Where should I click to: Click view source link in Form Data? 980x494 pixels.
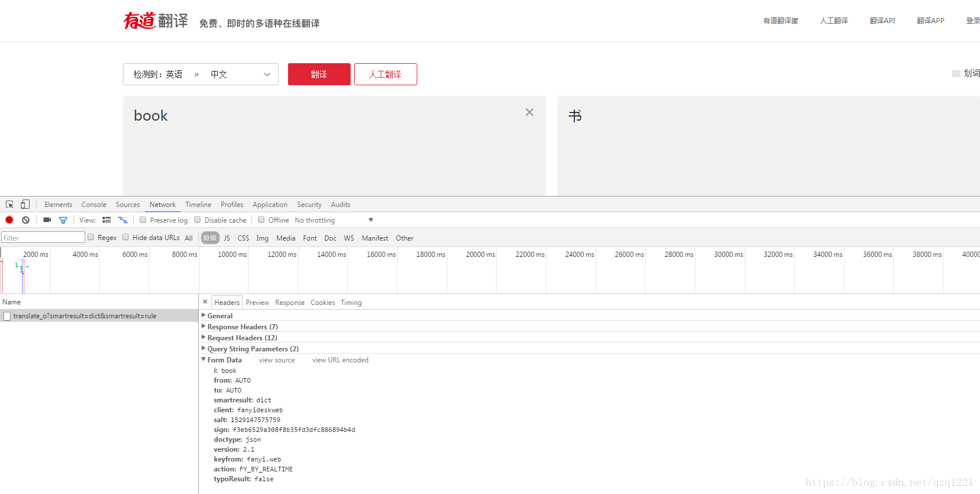click(x=276, y=360)
